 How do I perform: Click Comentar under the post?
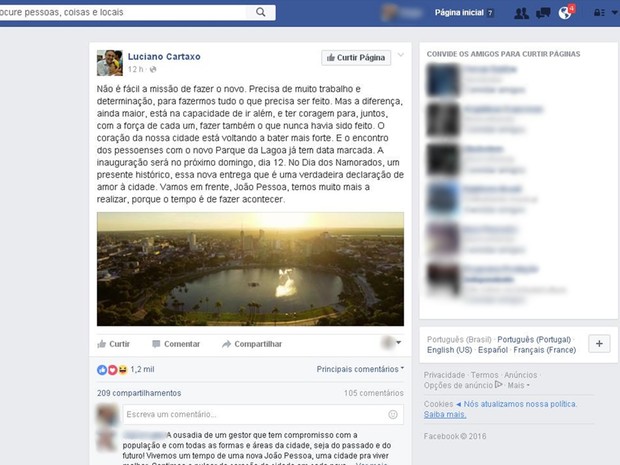(x=176, y=344)
